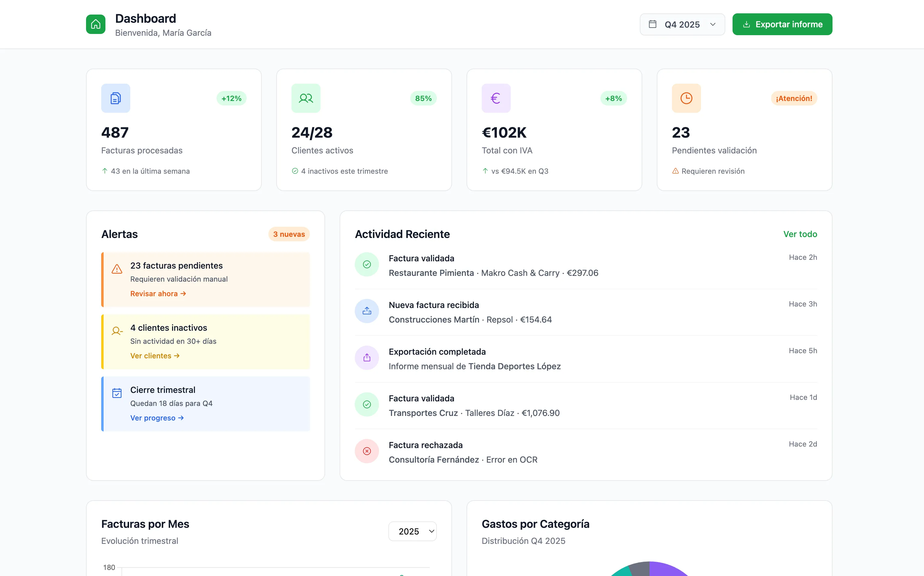This screenshot has height=576, width=924.
Task: Click the blue invoices icon on the Facturas procesadas card
Action: click(x=115, y=98)
